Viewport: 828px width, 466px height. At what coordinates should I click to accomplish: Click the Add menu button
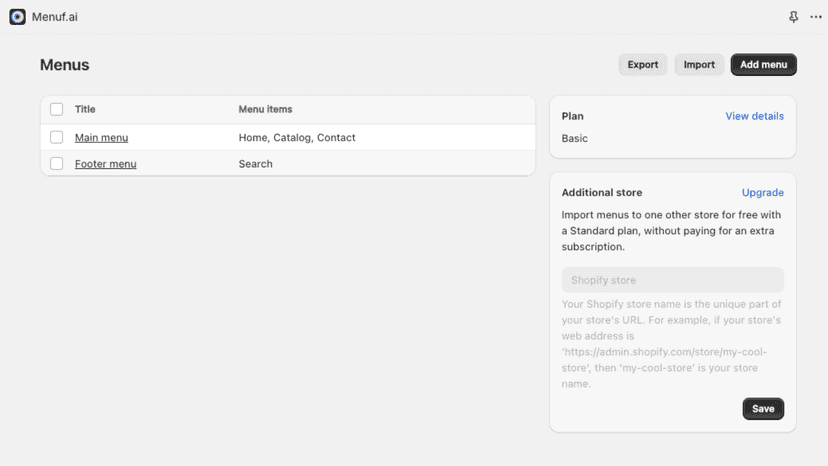tap(764, 64)
